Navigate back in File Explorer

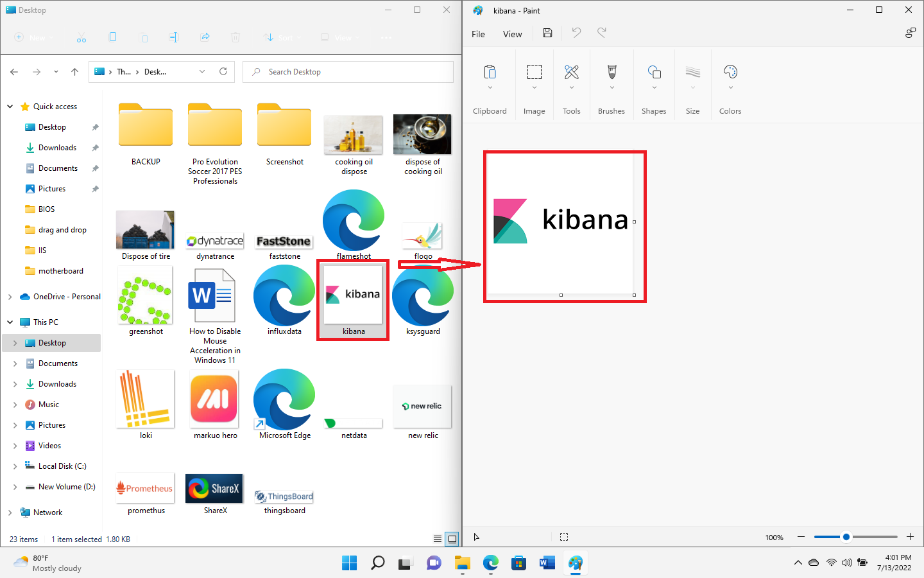(14, 71)
